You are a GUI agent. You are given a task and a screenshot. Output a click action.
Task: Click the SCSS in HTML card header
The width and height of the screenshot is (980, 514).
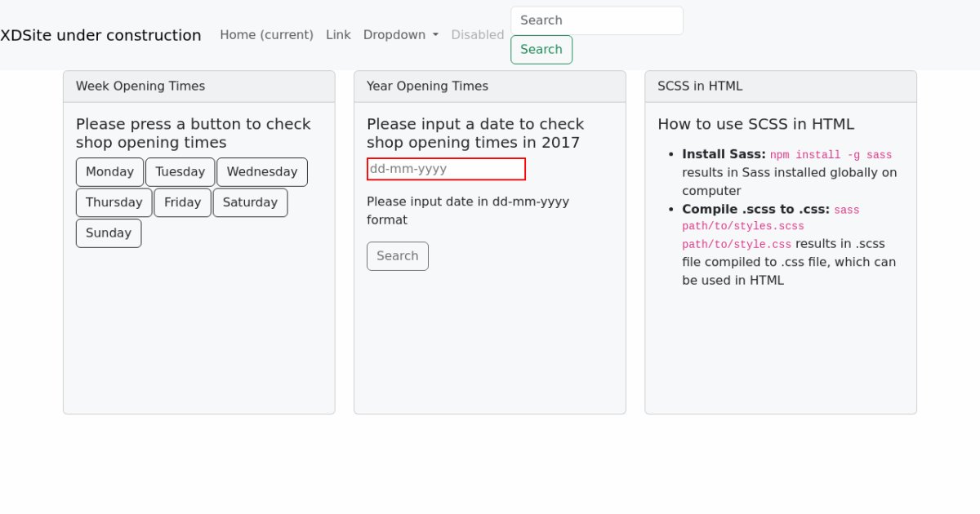click(x=780, y=86)
